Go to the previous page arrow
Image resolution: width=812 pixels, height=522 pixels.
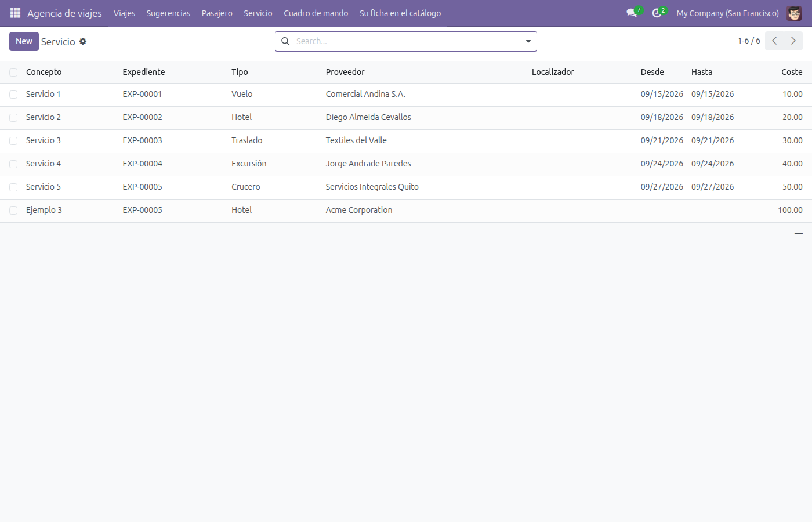click(774, 41)
